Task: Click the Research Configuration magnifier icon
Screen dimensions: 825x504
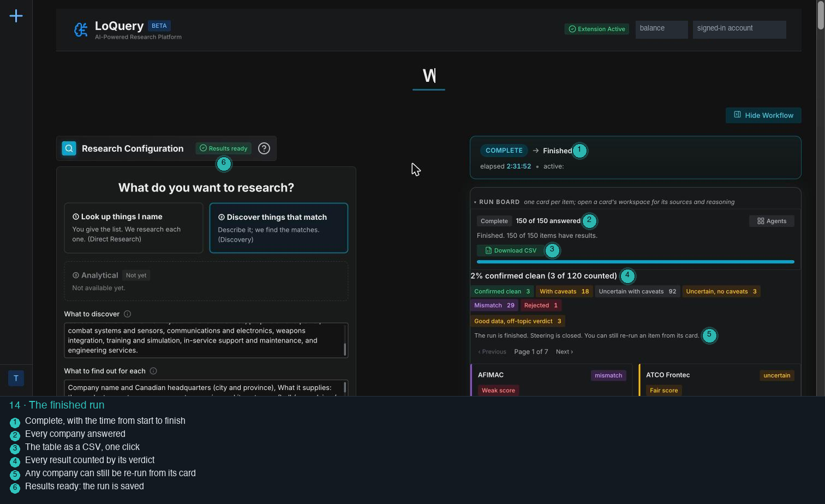Action: pyautogui.click(x=69, y=148)
